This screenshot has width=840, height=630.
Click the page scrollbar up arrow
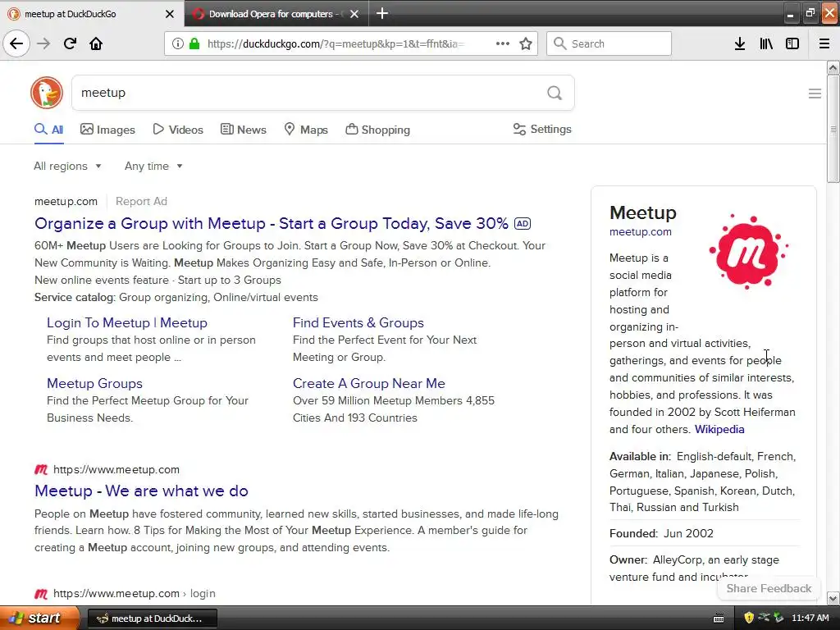(x=833, y=67)
